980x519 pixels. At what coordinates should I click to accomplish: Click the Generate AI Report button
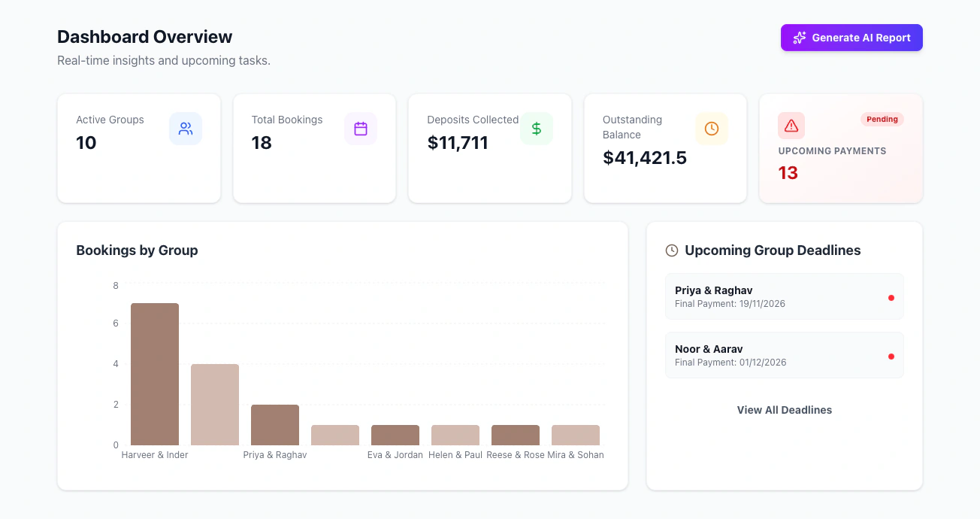coord(851,38)
